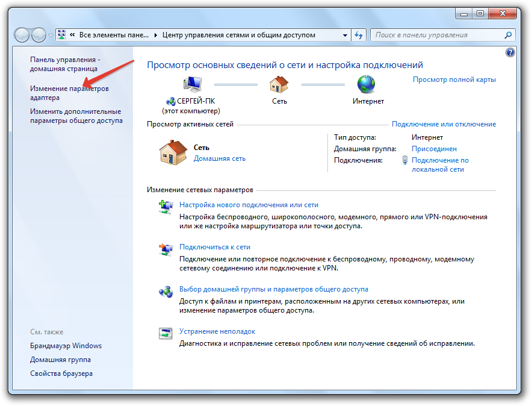
Task: Click the computer icon above СЕРГЕЙ-ПК
Action: (x=193, y=84)
